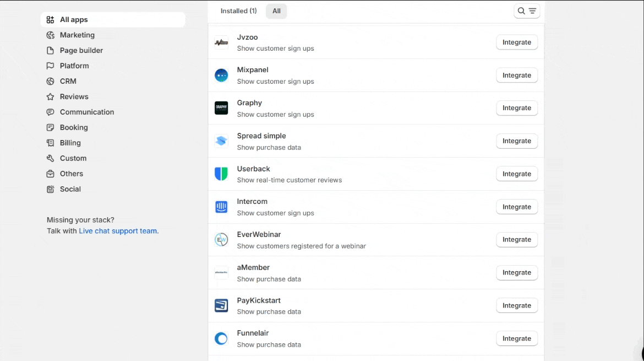
Task: Select the Marketing category in sidebar
Action: coord(77,35)
